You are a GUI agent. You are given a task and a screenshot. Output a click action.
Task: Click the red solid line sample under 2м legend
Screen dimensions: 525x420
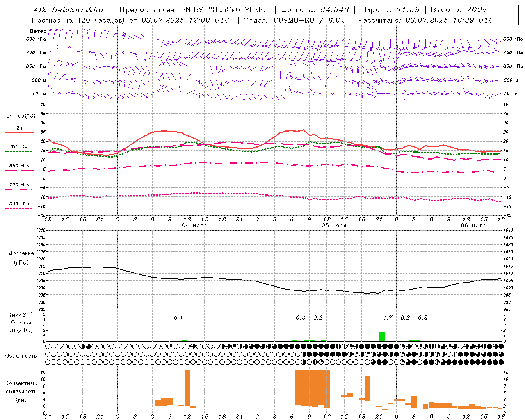click(x=19, y=133)
